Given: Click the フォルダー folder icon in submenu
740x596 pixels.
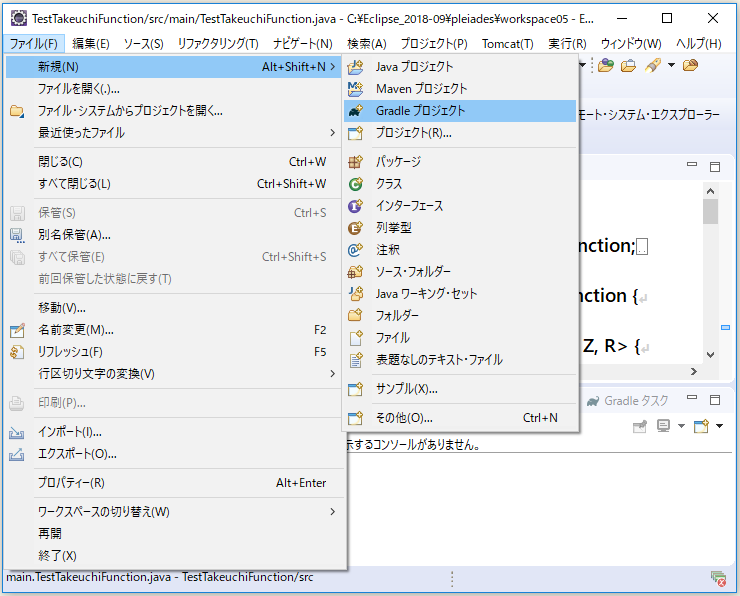Looking at the screenshot, I should click(355, 315).
